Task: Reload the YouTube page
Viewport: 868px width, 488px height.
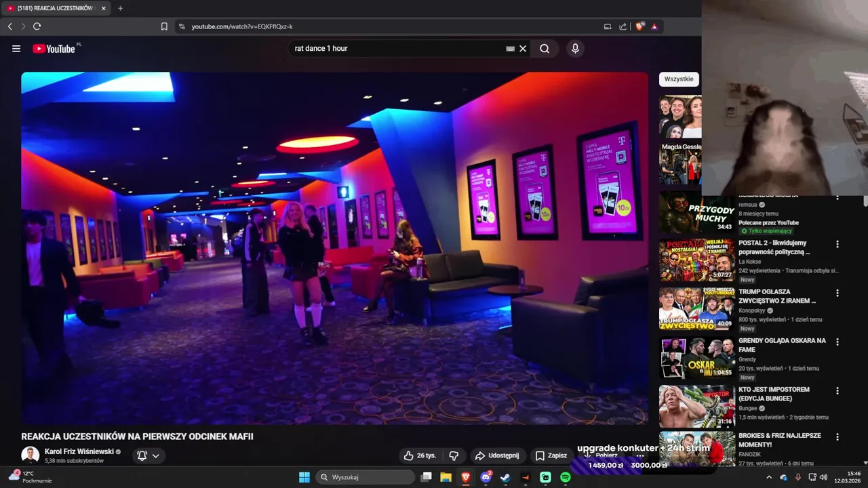Action: tap(37, 26)
